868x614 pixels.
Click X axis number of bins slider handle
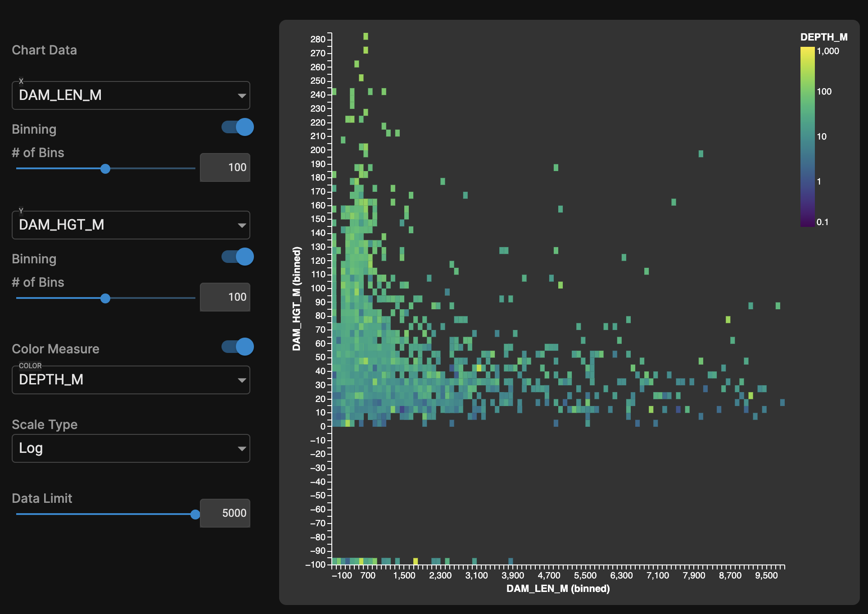point(105,169)
